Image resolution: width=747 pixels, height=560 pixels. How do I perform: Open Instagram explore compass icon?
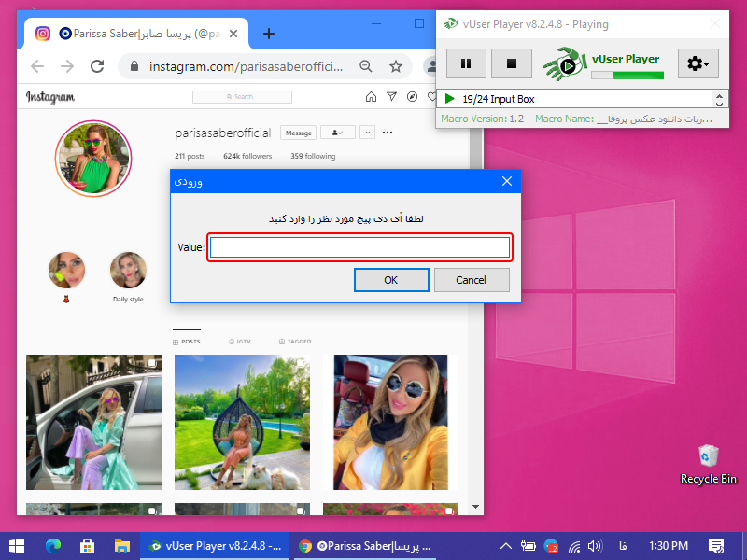pyautogui.click(x=412, y=97)
